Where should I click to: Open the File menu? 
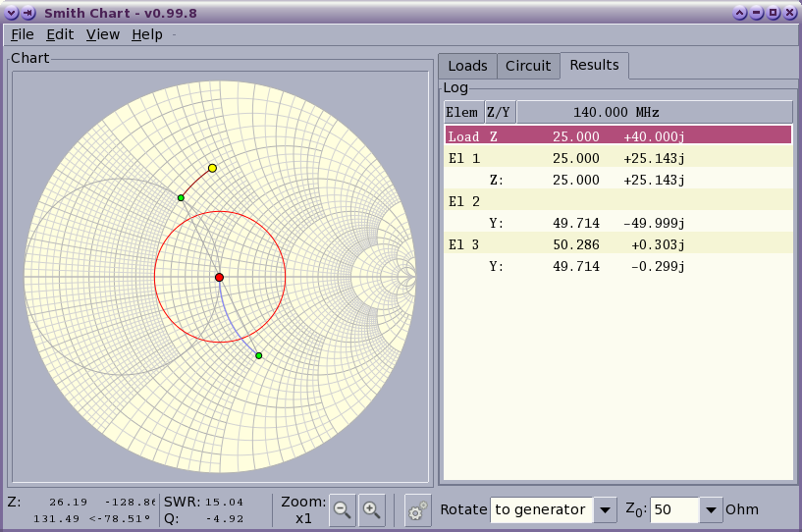click(22, 34)
